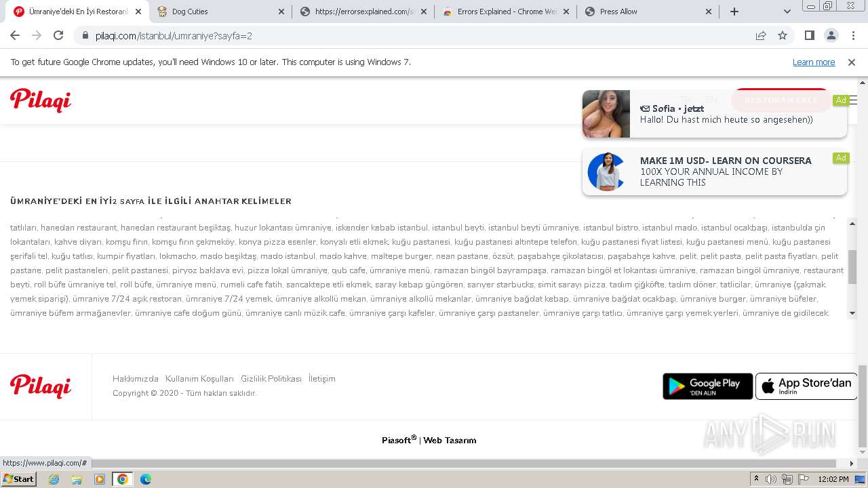The width and height of the screenshot is (868, 488).
Task: Open the network icon in system tray
Action: [x=787, y=479]
